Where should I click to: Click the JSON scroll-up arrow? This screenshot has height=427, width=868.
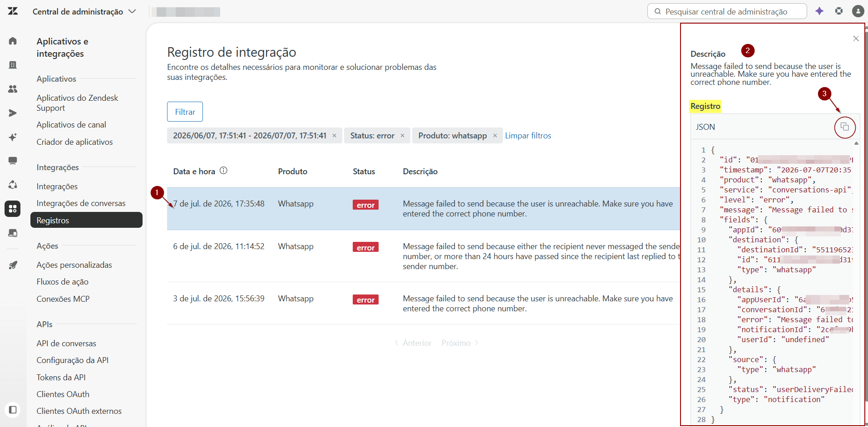(x=856, y=143)
